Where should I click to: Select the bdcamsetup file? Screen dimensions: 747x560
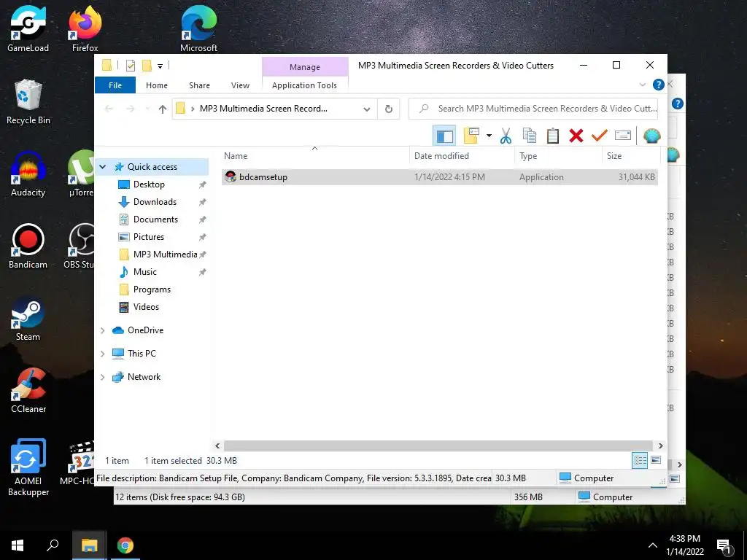[440, 176]
